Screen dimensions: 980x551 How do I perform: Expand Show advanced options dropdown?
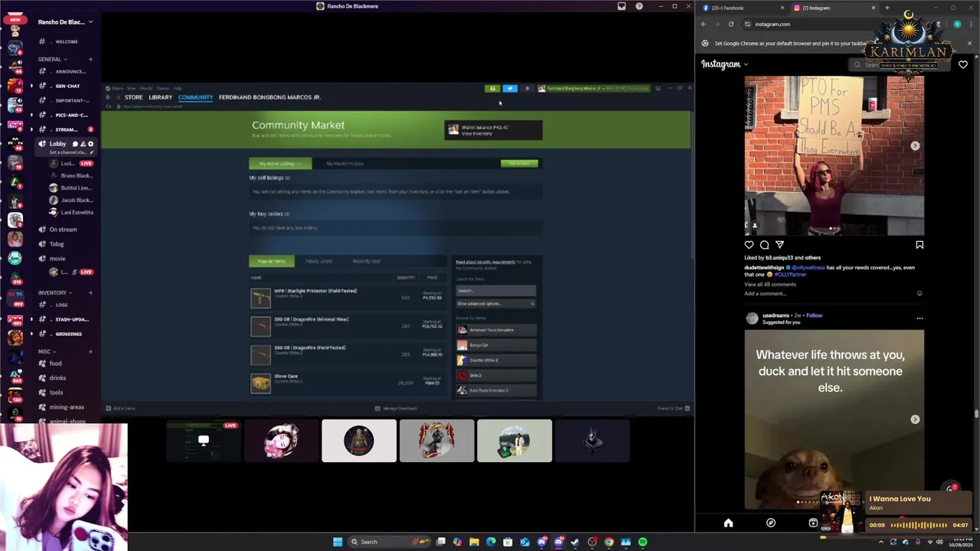(496, 303)
